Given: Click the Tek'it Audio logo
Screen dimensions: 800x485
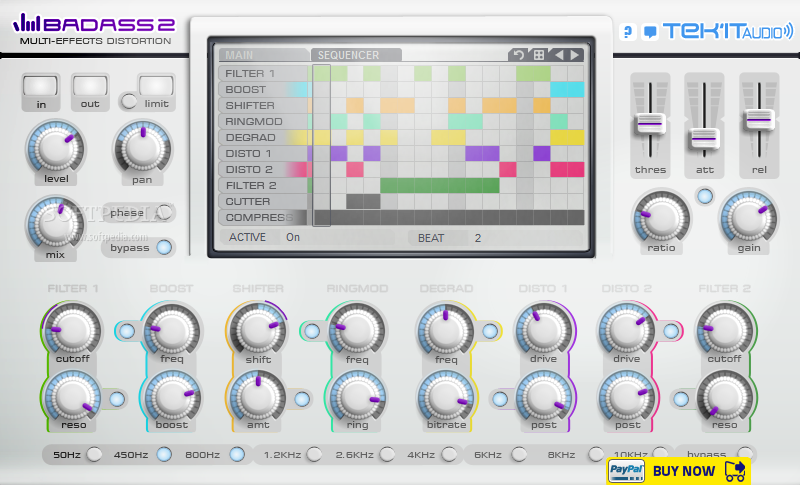Looking at the screenshot, I should click(728, 32).
